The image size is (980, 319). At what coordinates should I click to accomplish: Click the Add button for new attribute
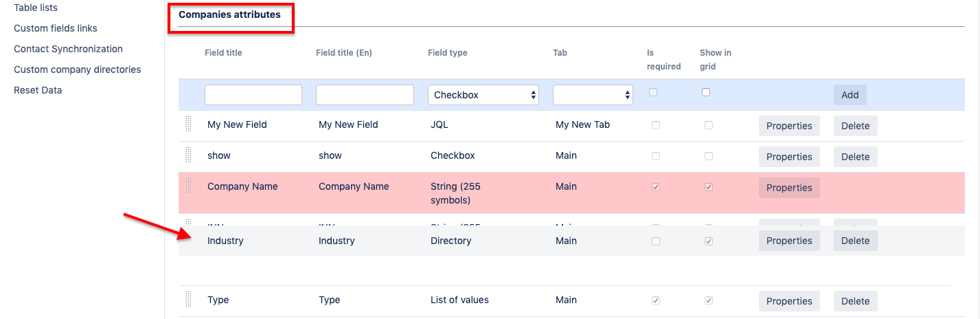(850, 95)
